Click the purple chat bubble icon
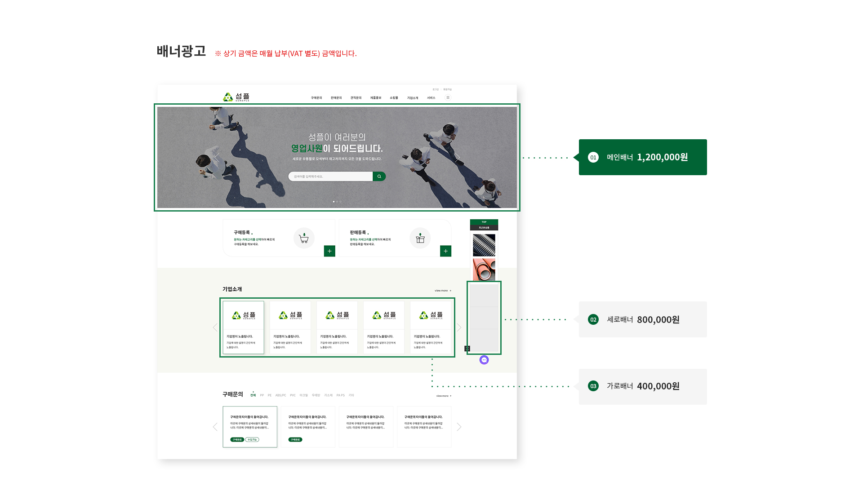 pyautogui.click(x=484, y=360)
